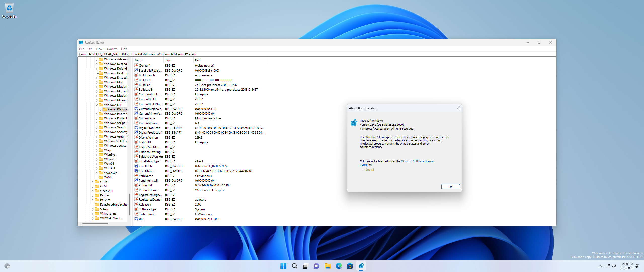Click Registry Editor taskbar icon
The width and height of the screenshot is (644, 272).
[x=361, y=266]
